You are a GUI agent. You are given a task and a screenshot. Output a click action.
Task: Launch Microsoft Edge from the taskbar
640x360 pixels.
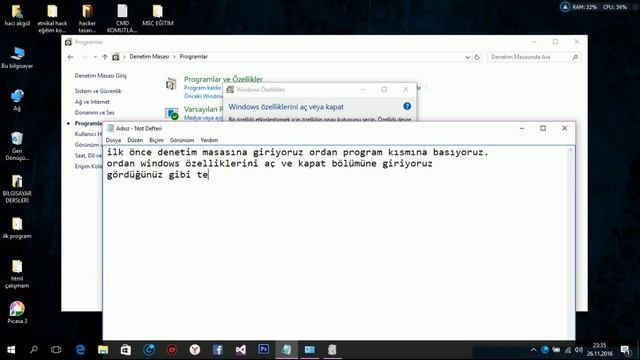(x=80, y=350)
